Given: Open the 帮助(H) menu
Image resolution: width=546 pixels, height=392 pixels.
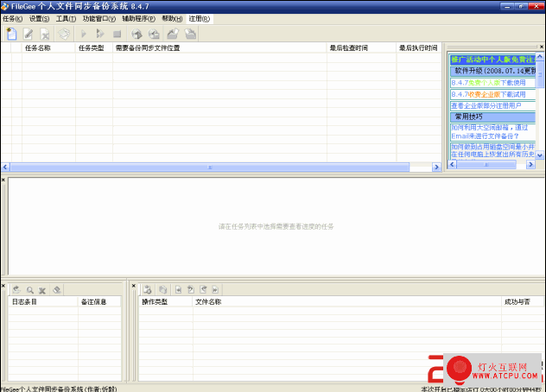Looking at the screenshot, I should coord(172,19).
